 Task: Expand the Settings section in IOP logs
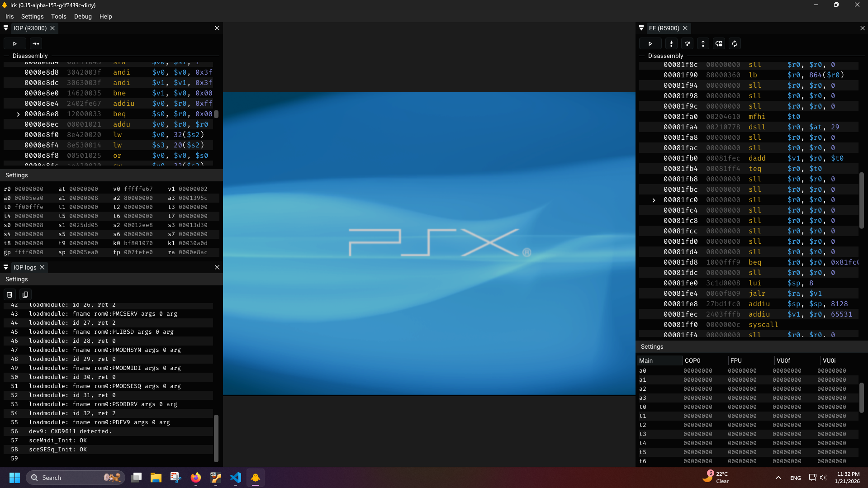pos(17,279)
